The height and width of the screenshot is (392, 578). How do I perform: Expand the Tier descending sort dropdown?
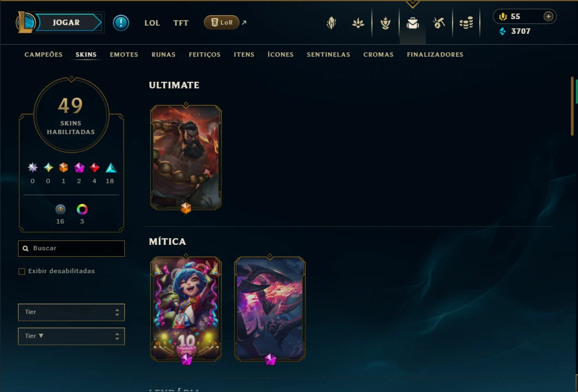71,336
